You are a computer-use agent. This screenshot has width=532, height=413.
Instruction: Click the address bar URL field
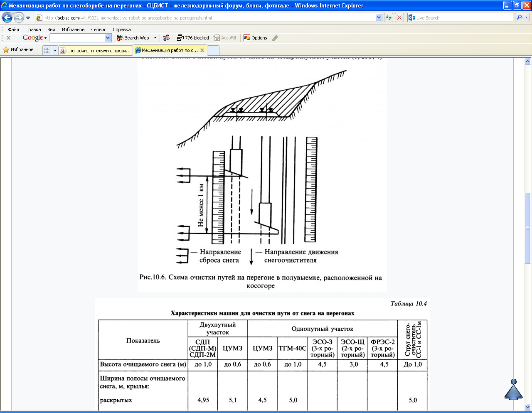(205, 18)
